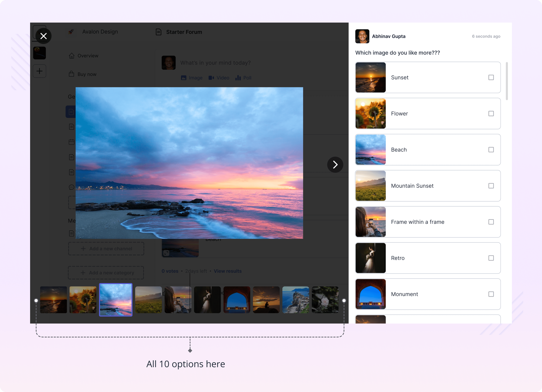Click the plus icon to add community

[40, 71]
